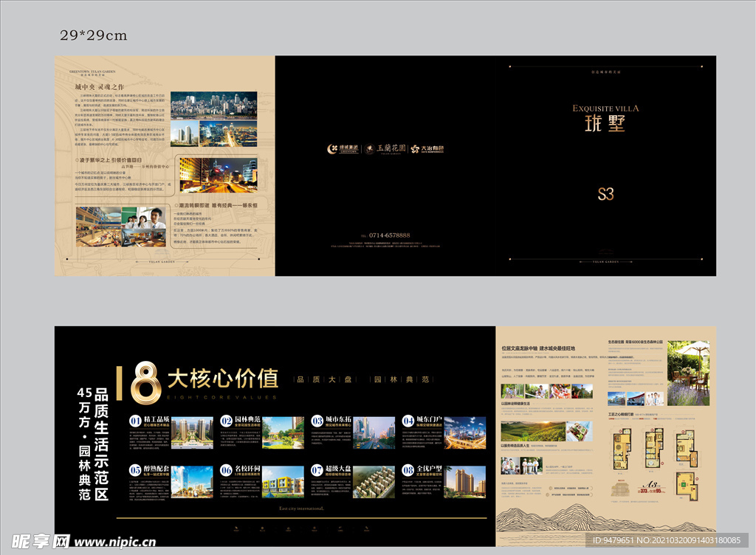Image resolution: width=756 pixels, height=555 pixels.
Task: Select the 珑墅 villa title text
Action: 605,125
